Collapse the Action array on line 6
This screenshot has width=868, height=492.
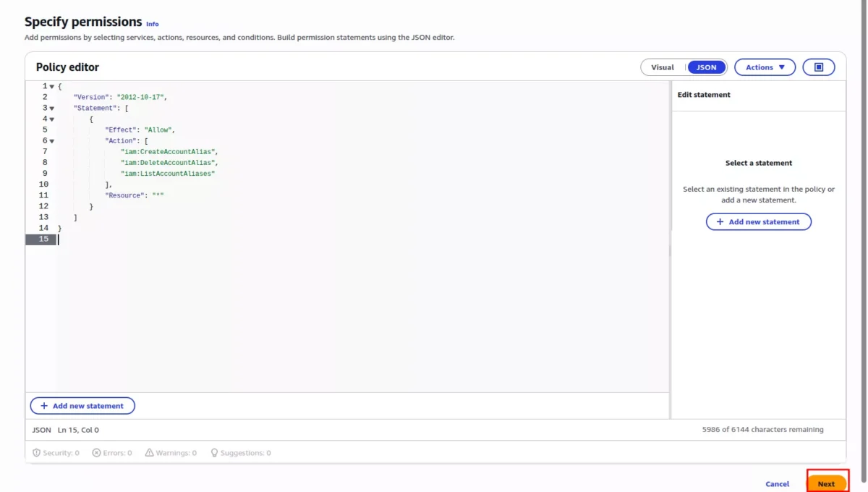pyautogui.click(x=52, y=141)
